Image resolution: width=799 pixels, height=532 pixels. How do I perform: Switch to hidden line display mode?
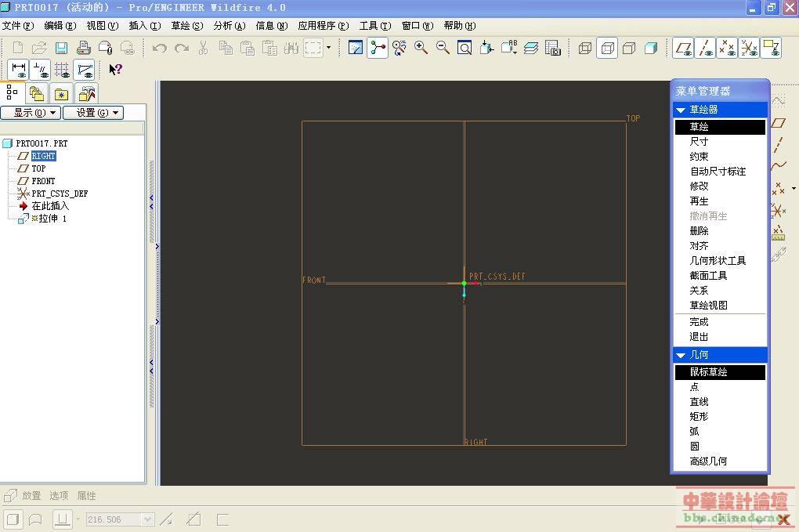tap(607, 49)
